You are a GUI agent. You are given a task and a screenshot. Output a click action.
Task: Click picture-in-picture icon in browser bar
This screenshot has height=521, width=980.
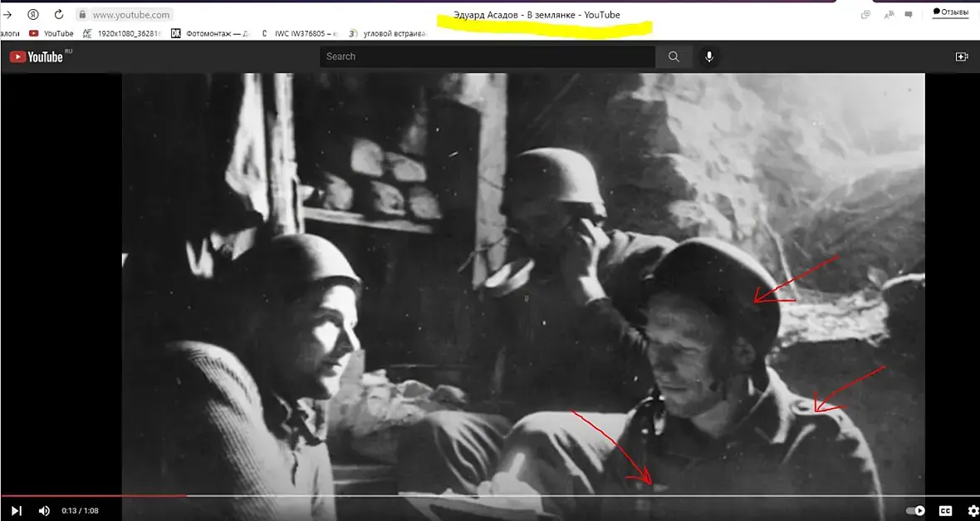[x=865, y=14]
